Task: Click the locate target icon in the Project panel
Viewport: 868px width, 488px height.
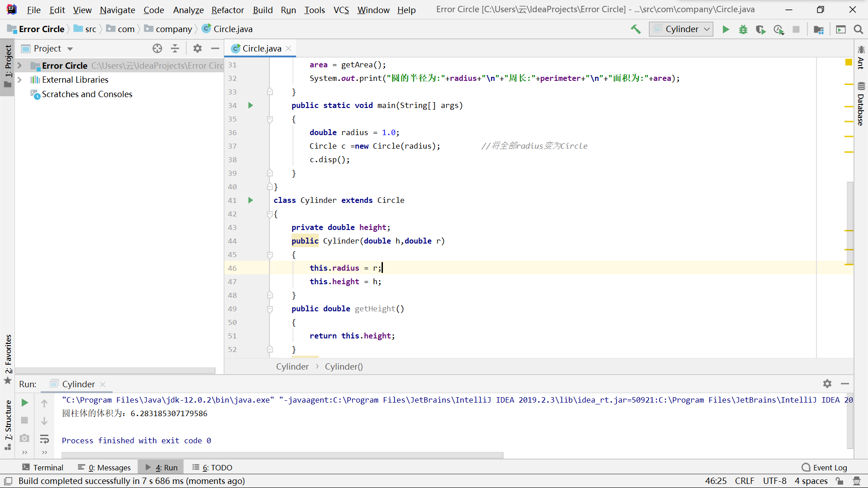Action: coord(157,48)
